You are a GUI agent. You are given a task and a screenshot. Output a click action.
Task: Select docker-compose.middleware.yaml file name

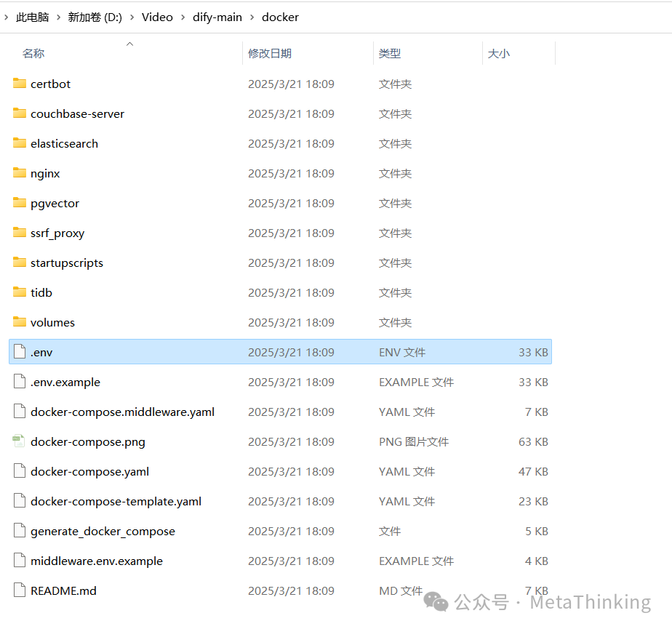pyautogui.click(x=123, y=412)
